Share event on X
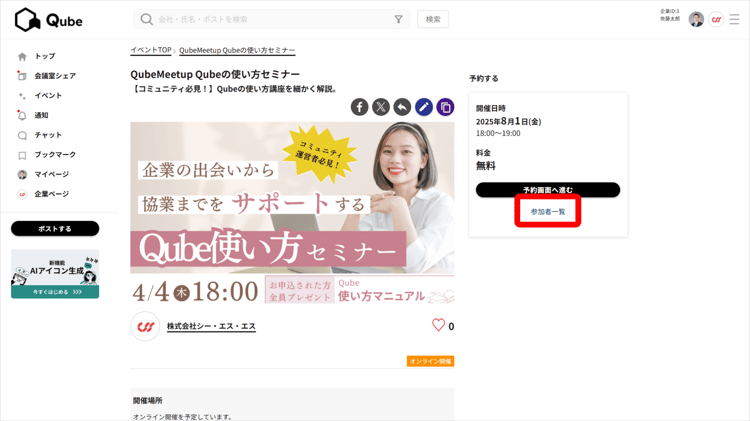The width and height of the screenshot is (750, 421). (x=381, y=107)
